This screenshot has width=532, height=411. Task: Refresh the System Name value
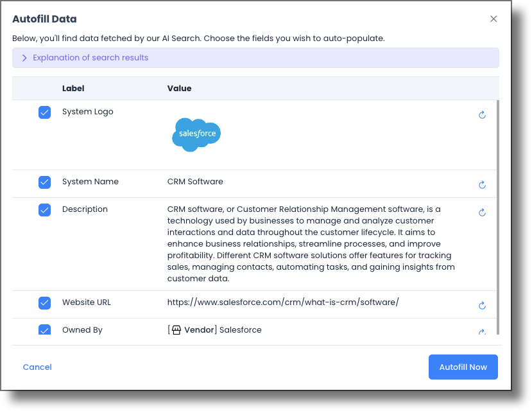tap(482, 184)
